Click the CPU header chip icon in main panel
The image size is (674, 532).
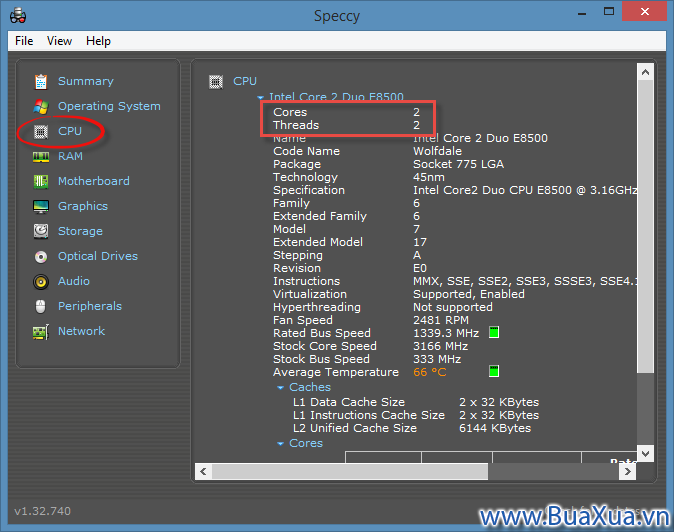tap(216, 82)
